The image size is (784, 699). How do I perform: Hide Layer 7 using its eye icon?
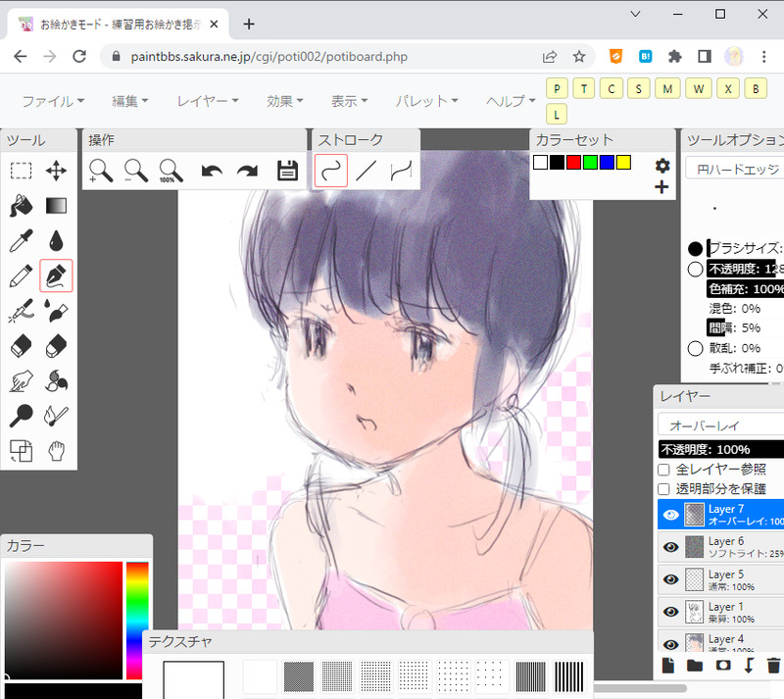[670, 515]
